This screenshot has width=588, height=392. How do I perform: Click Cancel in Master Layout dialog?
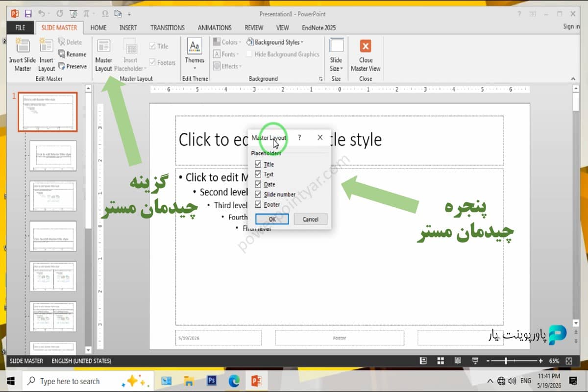[310, 219]
